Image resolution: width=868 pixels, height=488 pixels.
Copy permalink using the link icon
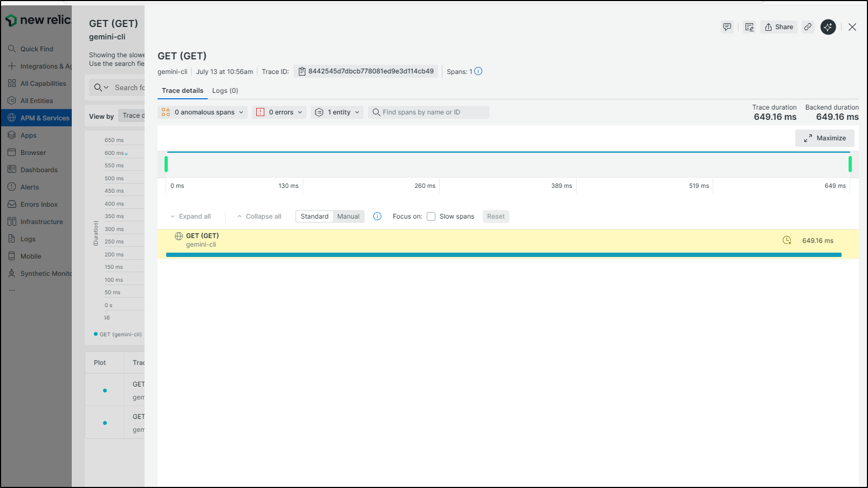(808, 27)
